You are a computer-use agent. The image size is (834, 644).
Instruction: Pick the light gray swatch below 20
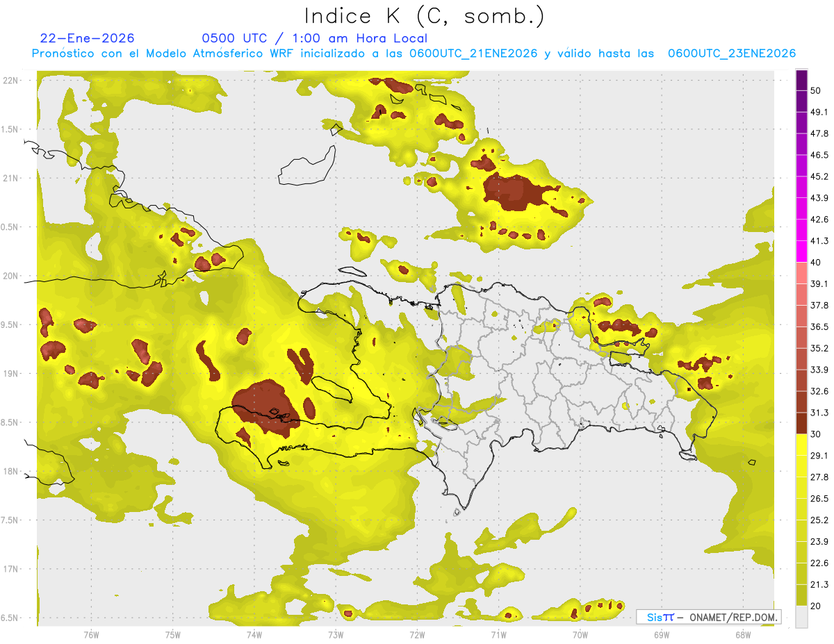801,617
